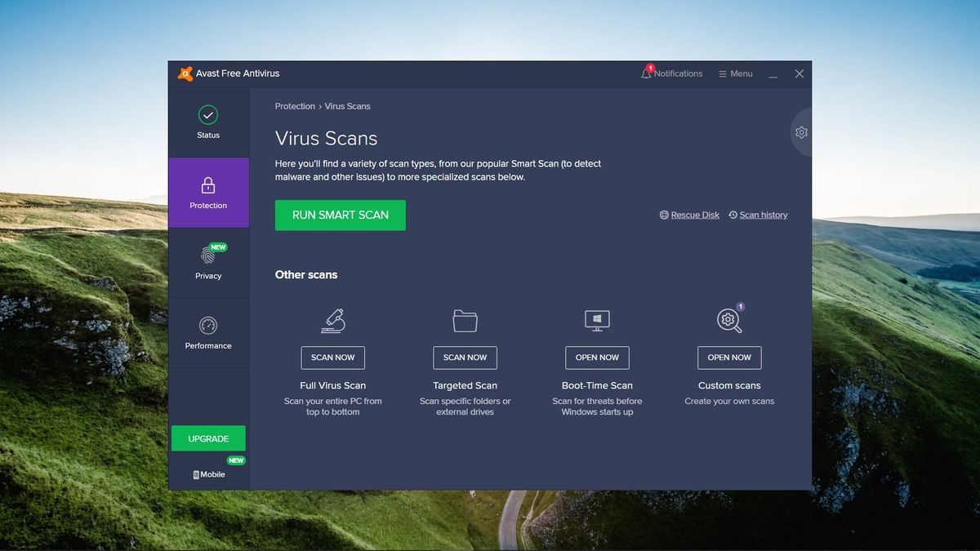The height and width of the screenshot is (551, 980).
Task: Open the Mobile link in sidebar
Action: click(x=209, y=474)
